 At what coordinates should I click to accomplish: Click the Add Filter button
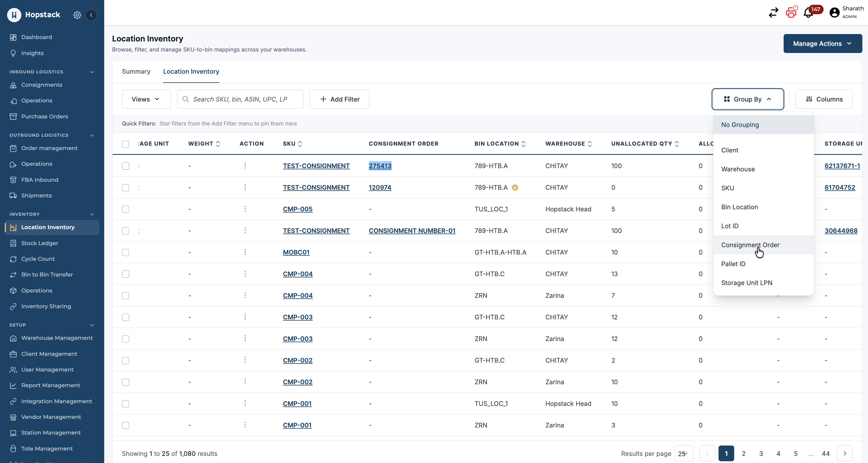pyautogui.click(x=339, y=99)
